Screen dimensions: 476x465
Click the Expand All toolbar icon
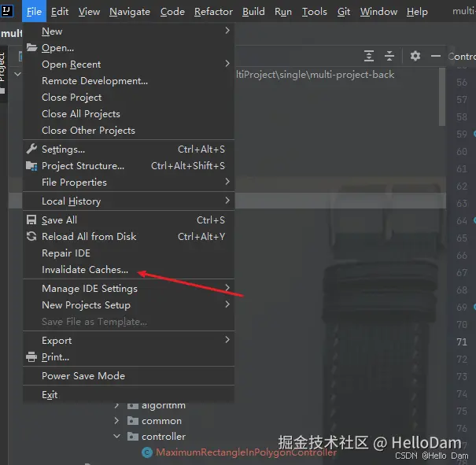tap(369, 56)
